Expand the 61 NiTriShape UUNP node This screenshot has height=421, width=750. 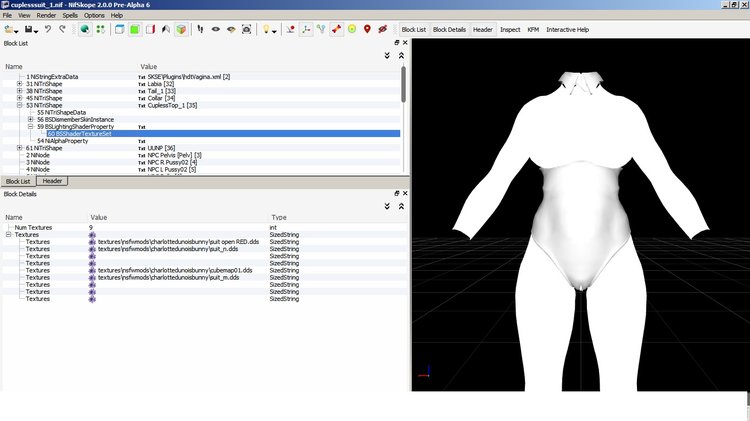[x=20, y=148]
